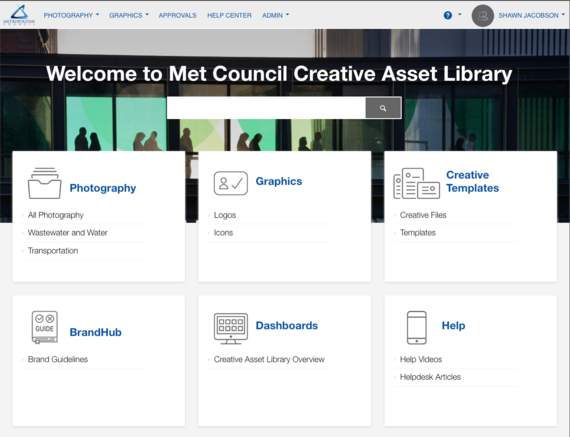This screenshot has width=570, height=437.
Task: Open the Helpdesk Articles link
Action: (430, 377)
